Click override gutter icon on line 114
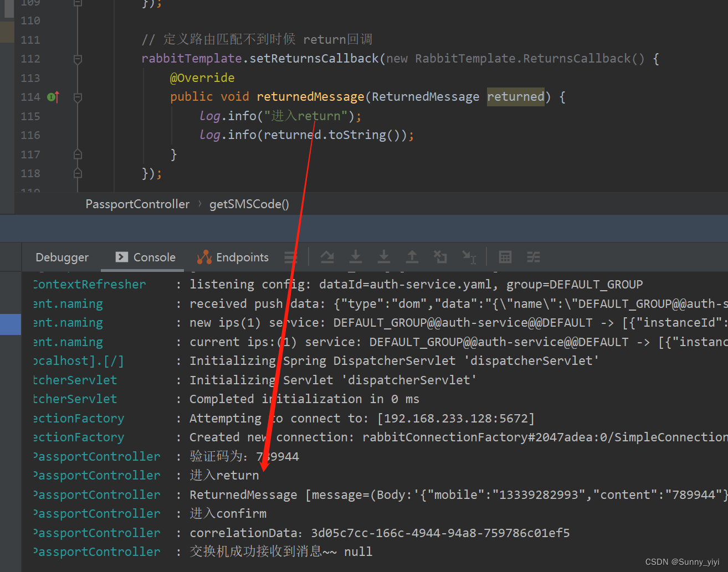The height and width of the screenshot is (572, 728). [x=53, y=97]
